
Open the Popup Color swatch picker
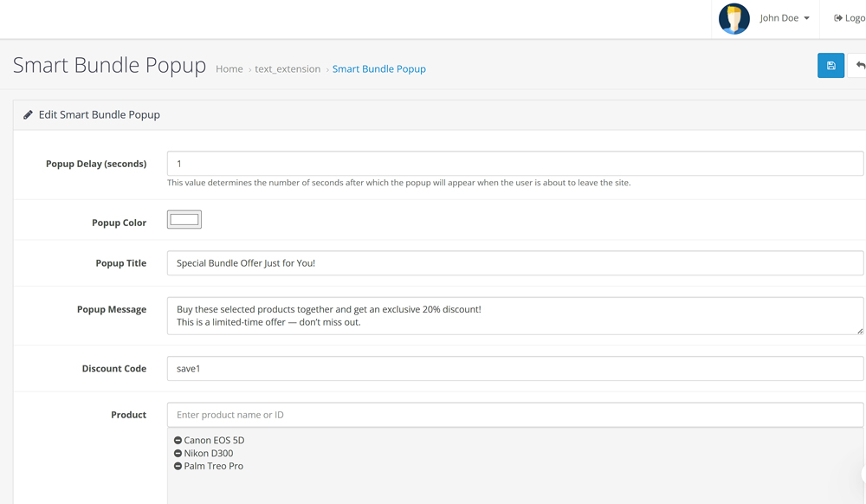tap(184, 220)
